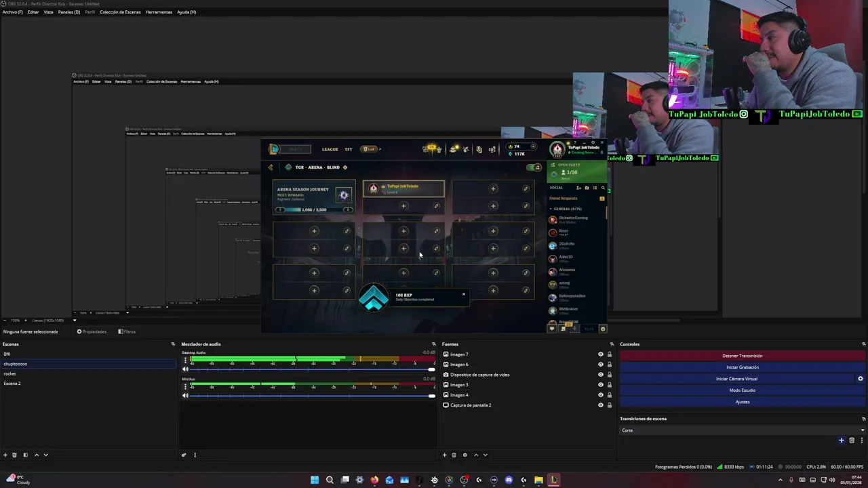The image size is (868, 488).
Task: Delete scene transition trash icon
Action: (x=852, y=441)
